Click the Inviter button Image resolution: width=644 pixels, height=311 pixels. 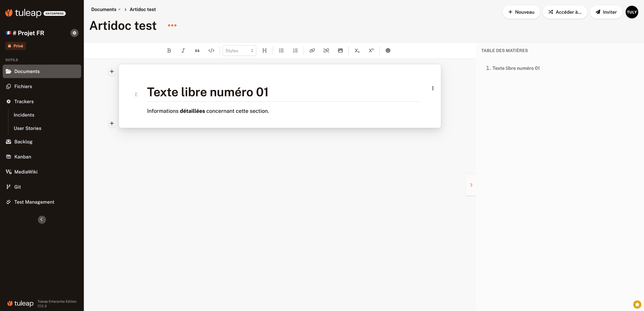[606, 12]
